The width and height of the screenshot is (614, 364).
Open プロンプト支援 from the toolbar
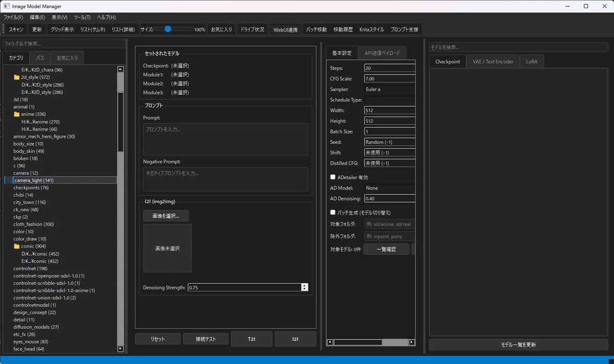(404, 30)
